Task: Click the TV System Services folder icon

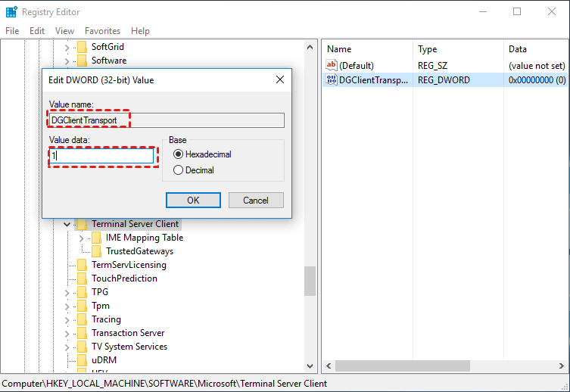Action: [x=83, y=347]
